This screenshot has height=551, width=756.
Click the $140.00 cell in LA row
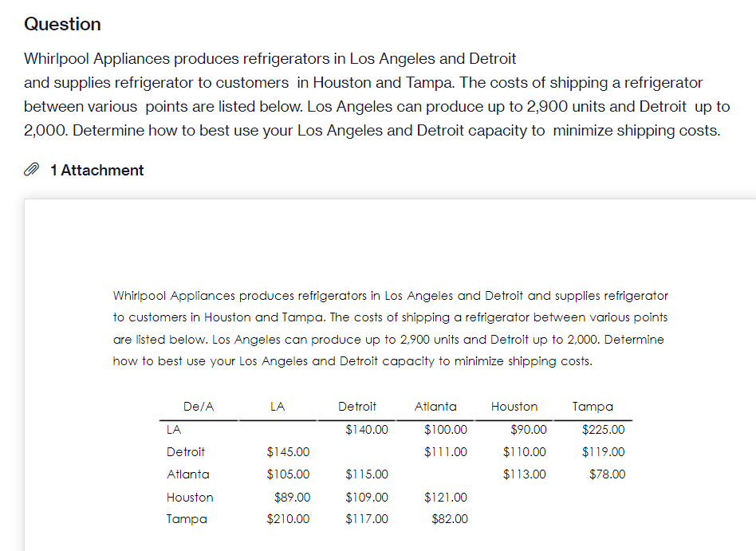coord(367,430)
